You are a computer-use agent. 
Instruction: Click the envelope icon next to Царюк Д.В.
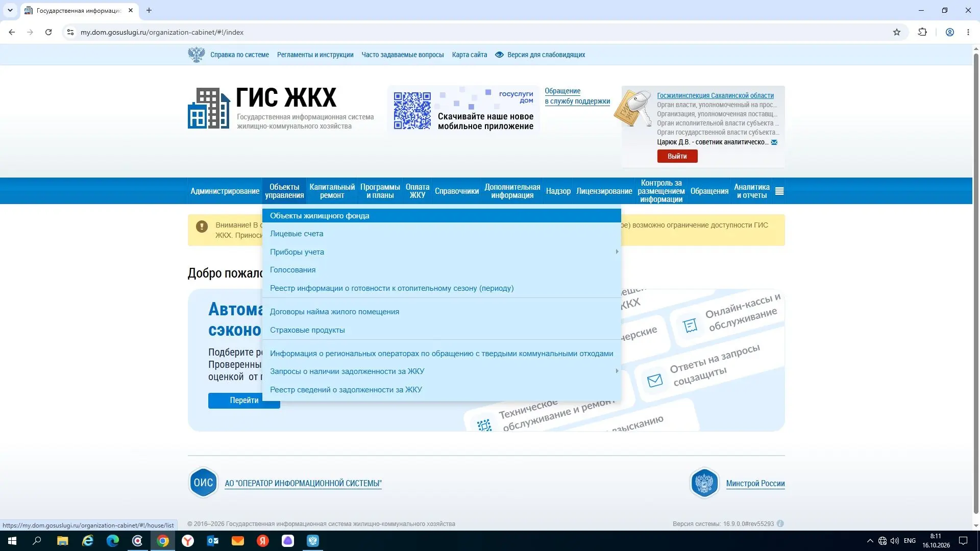click(774, 142)
